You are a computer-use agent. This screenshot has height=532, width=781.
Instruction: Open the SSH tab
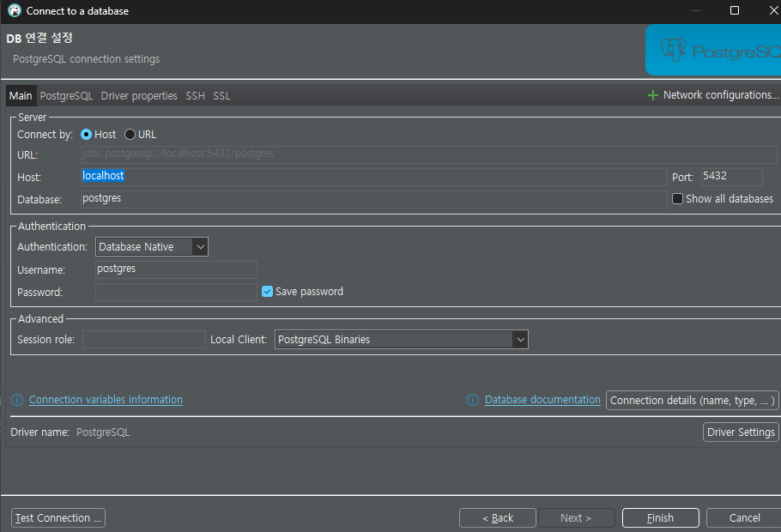tap(196, 95)
